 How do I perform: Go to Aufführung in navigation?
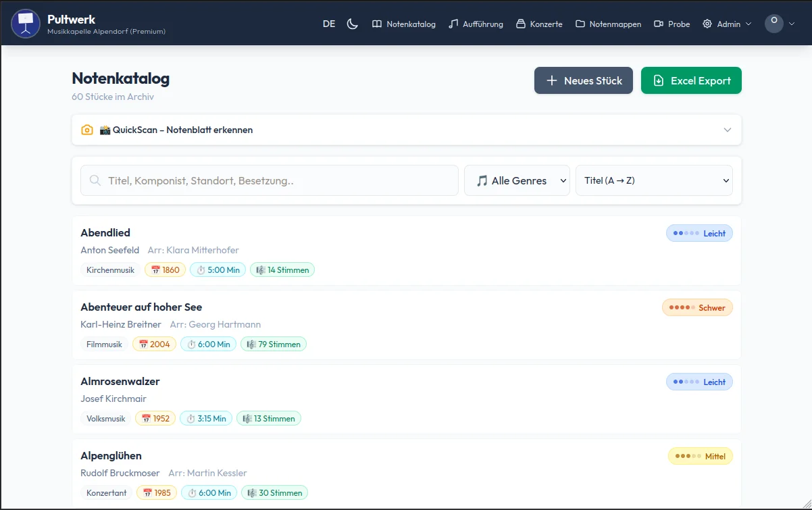476,24
